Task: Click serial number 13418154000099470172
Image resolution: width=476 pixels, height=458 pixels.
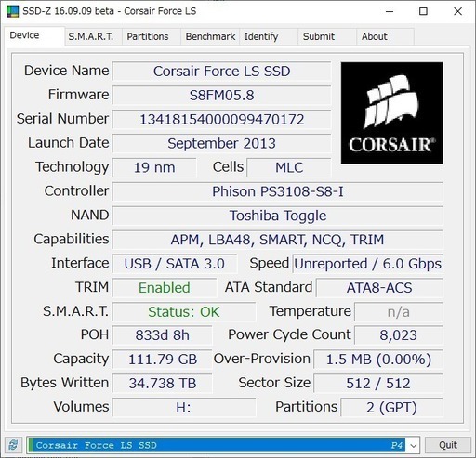Action: pos(221,119)
